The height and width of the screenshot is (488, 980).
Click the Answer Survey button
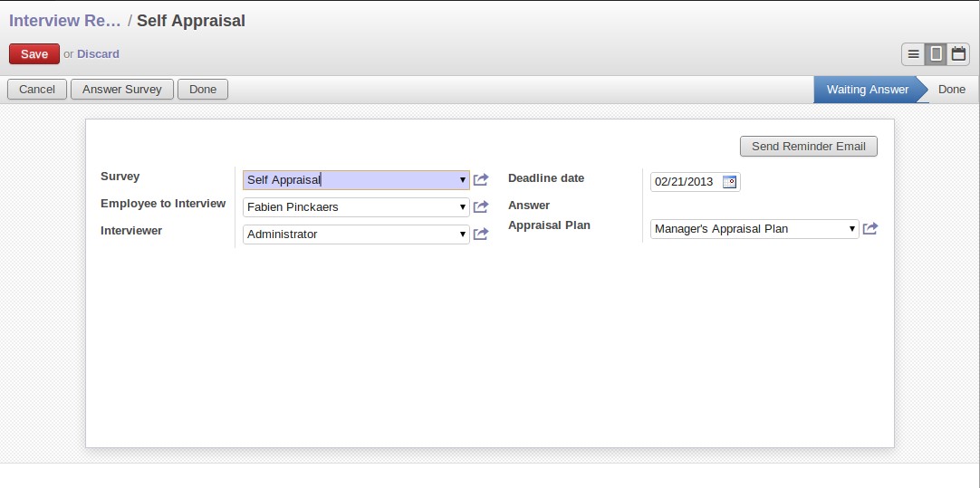(x=122, y=90)
